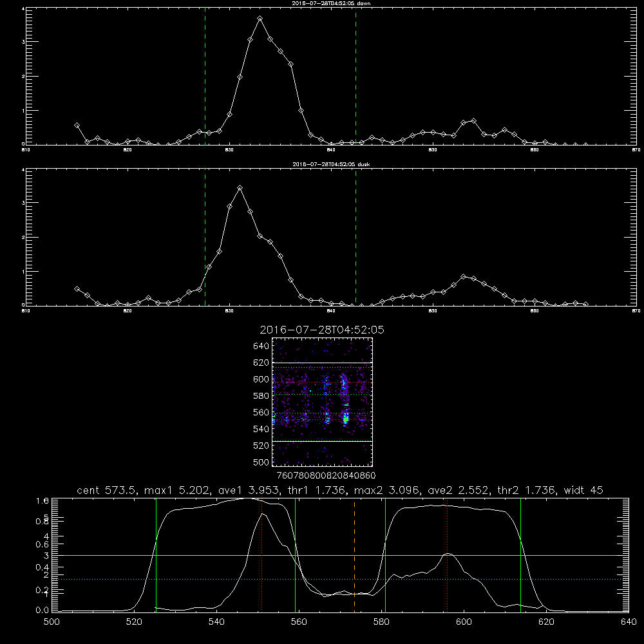This screenshot has width=644, height=644.
Task: Click the dusk plot title text
Action: tap(331, 164)
